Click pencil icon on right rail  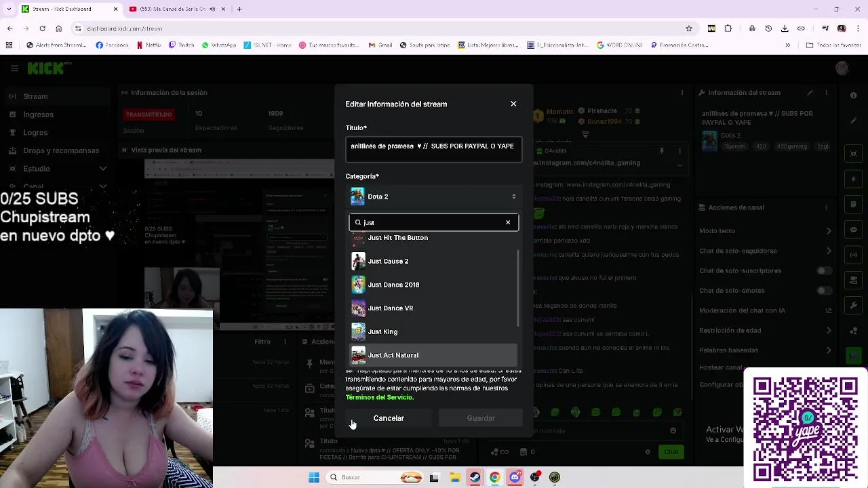click(x=854, y=120)
